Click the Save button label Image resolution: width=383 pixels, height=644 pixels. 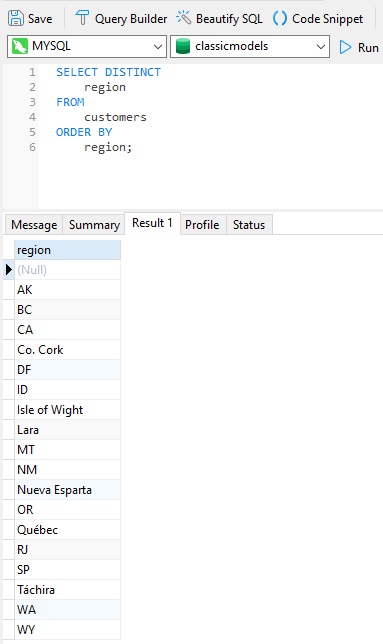pyautogui.click(x=40, y=19)
